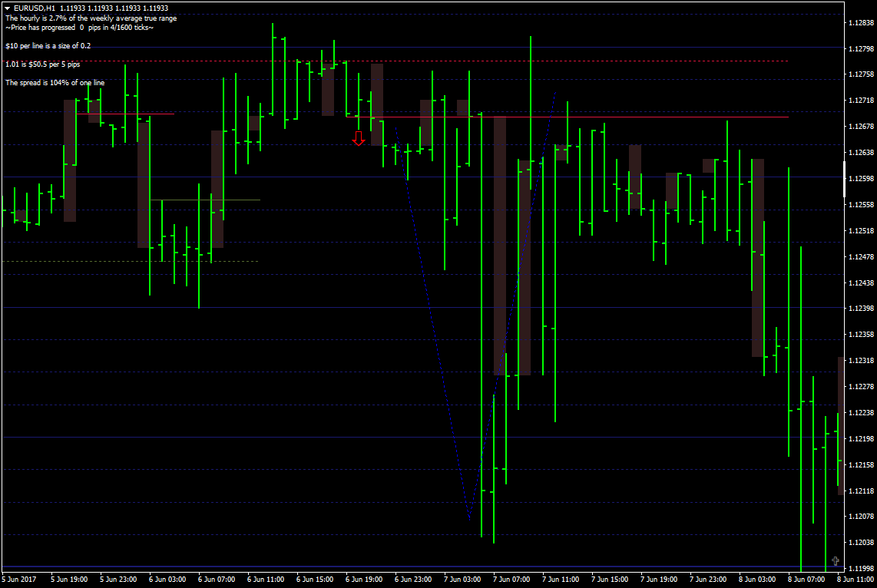Click the '$10 per line is a size' label

point(48,46)
